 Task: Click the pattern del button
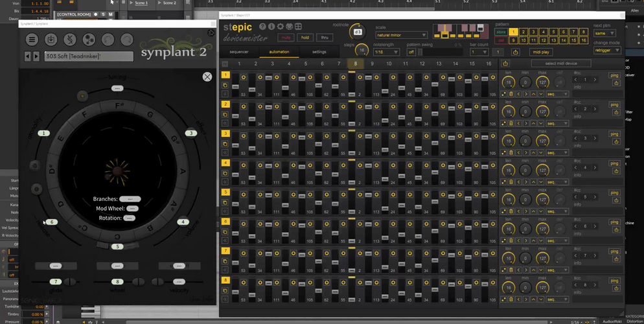click(501, 40)
